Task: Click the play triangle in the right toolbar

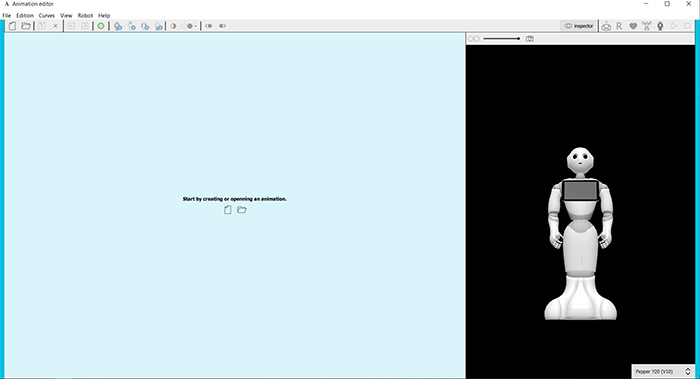Action: pos(674,26)
